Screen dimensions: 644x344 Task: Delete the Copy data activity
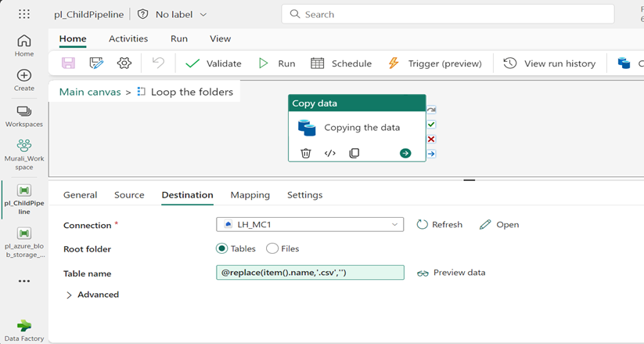(306, 153)
